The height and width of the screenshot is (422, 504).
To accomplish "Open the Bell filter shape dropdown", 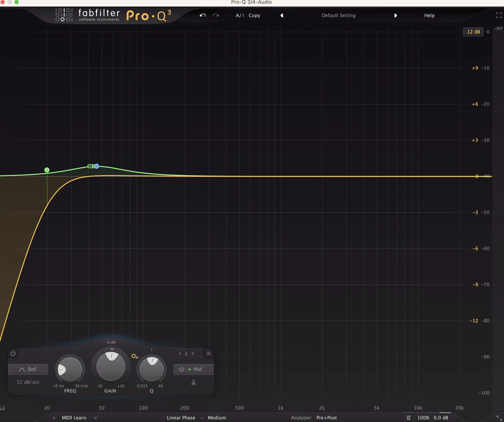I will (x=28, y=369).
